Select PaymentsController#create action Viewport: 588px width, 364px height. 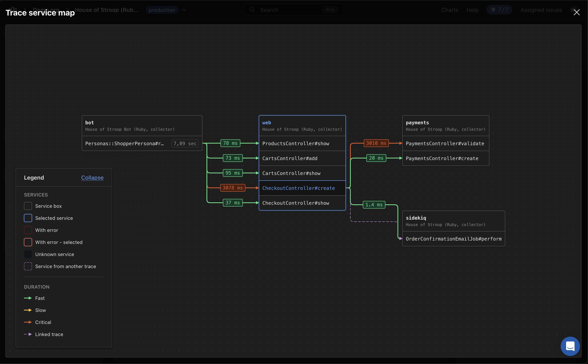point(446,158)
